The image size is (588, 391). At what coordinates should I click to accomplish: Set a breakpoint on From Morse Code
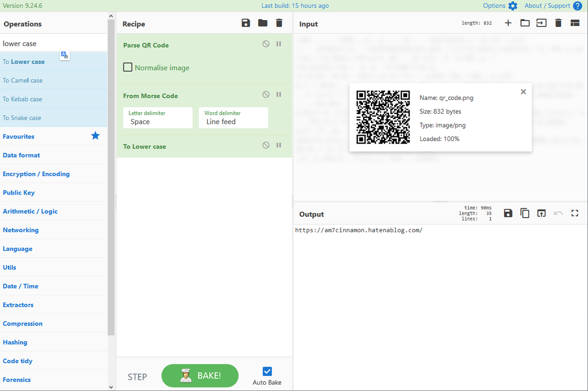pyautogui.click(x=279, y=95)
